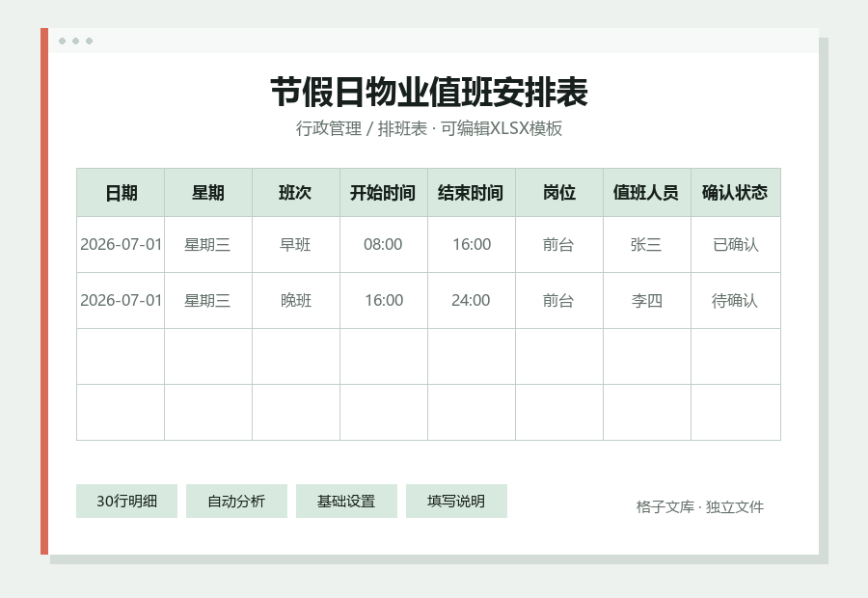Click the 08:00 start time cell
The height and width of the screenshot is (598, 868).
pos(383,244)
